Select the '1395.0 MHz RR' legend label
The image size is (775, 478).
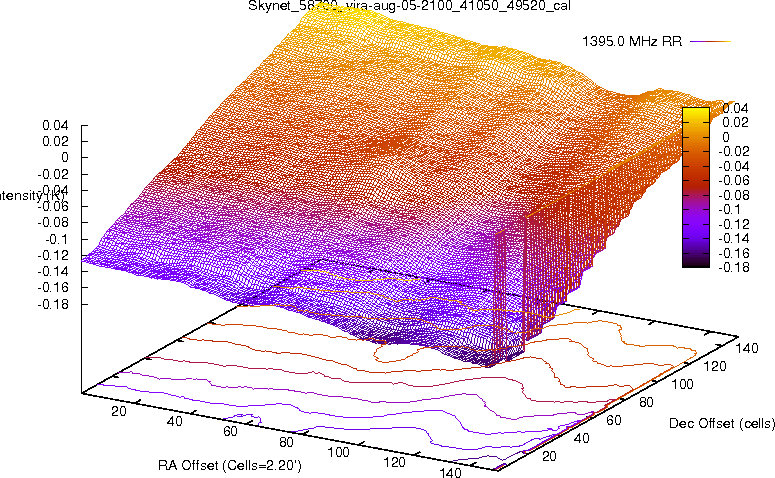632,41
